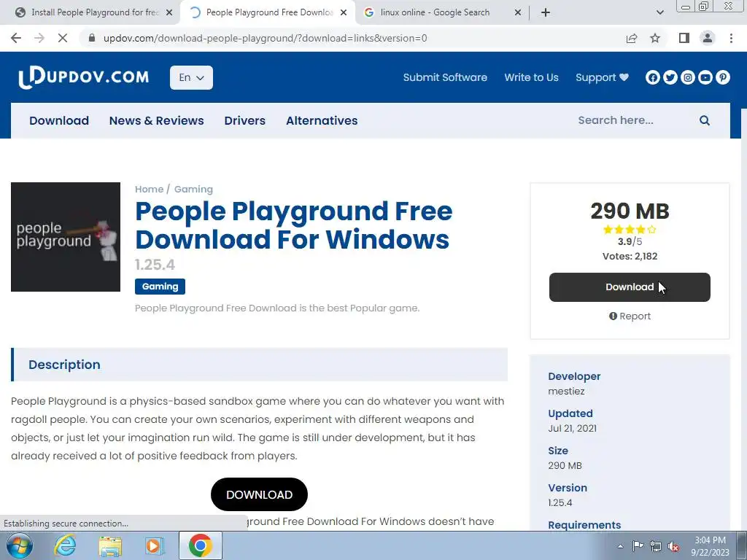Open media player icon in taskbar
Viewport: 747px width, 560px height.
tap(155, 545)
